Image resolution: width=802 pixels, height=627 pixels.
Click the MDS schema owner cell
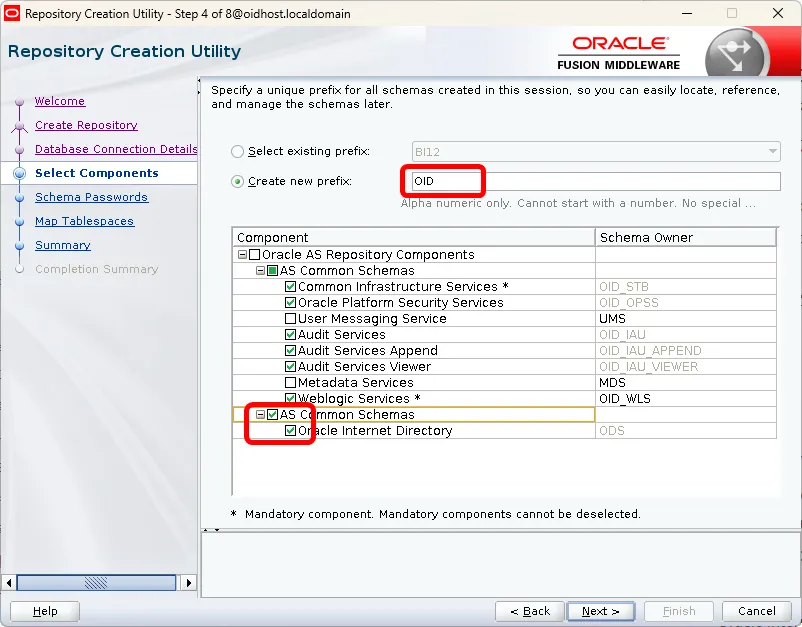pos(686,383)
